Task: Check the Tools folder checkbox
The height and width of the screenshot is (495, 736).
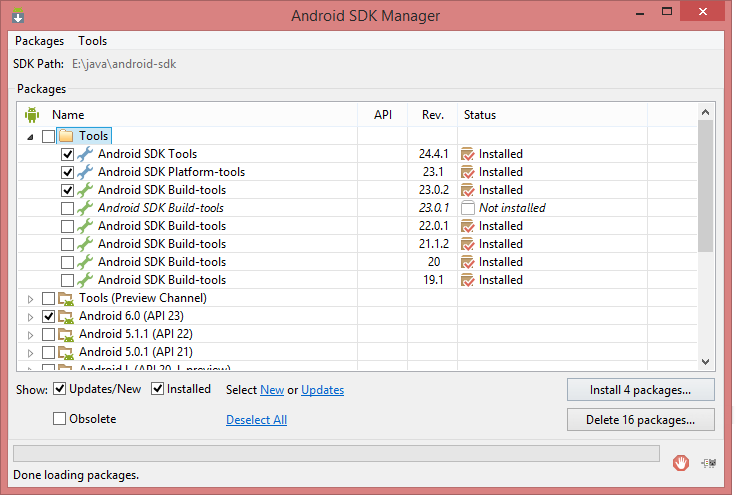Action: (48, 136)
